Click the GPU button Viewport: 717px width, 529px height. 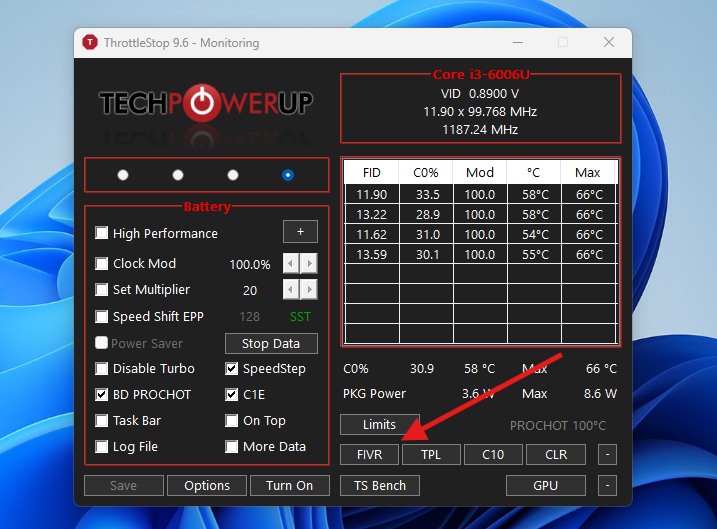(546, 485)
